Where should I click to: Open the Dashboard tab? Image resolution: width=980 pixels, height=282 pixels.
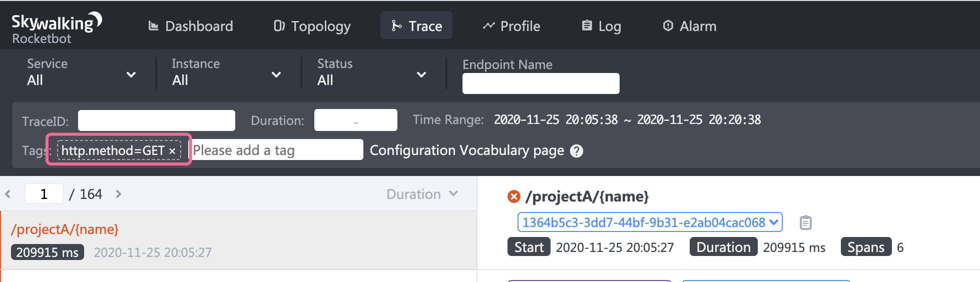191,26
